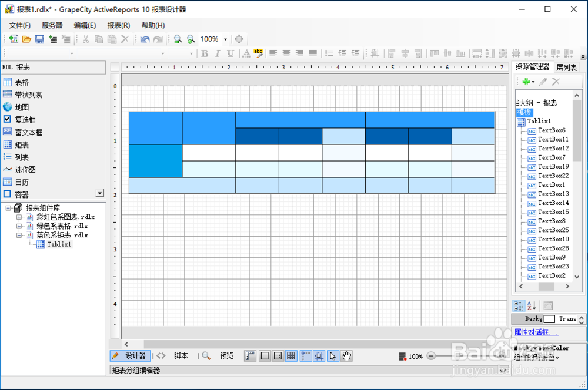Undo the last action

coord(145,39)
